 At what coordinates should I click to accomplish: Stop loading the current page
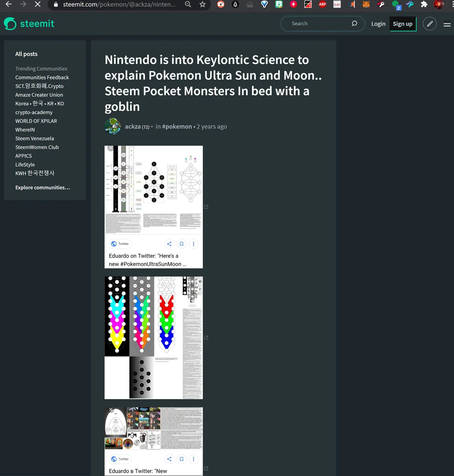tap(38, 4)
